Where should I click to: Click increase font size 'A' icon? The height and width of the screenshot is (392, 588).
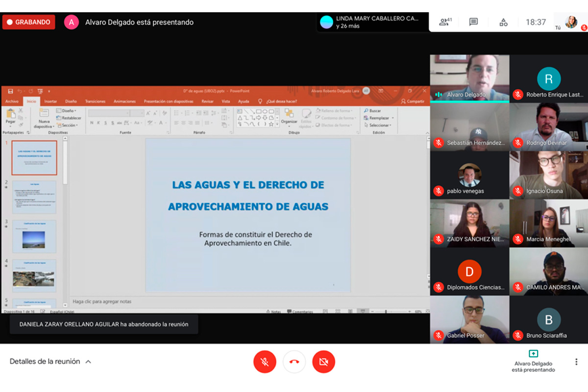[148, 113]
